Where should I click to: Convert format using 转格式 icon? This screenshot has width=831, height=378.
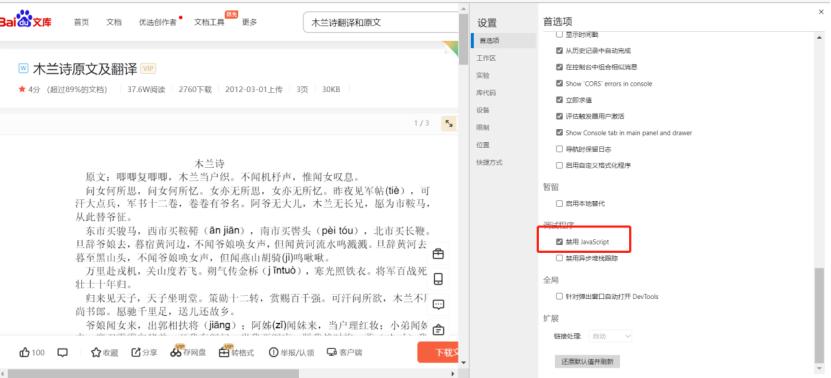(x=236, y=352)
